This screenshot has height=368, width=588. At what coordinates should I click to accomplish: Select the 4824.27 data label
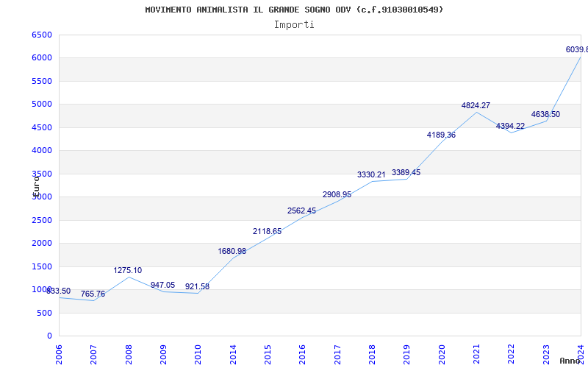[x=476, y=105]
